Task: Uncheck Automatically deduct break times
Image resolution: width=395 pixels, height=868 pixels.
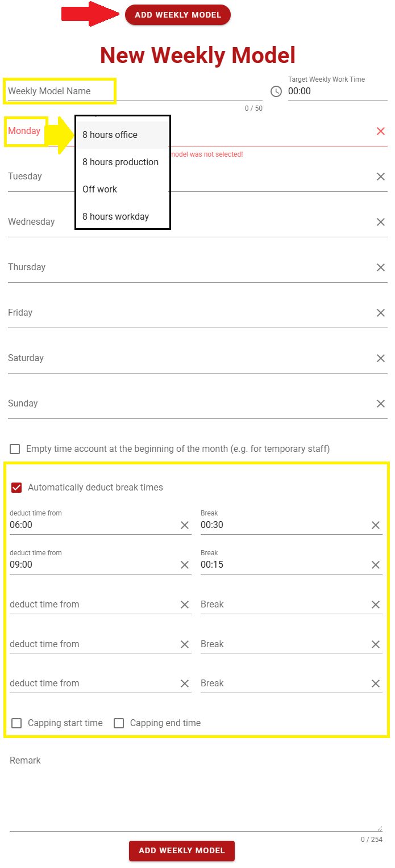Action: tap(16, 488)
